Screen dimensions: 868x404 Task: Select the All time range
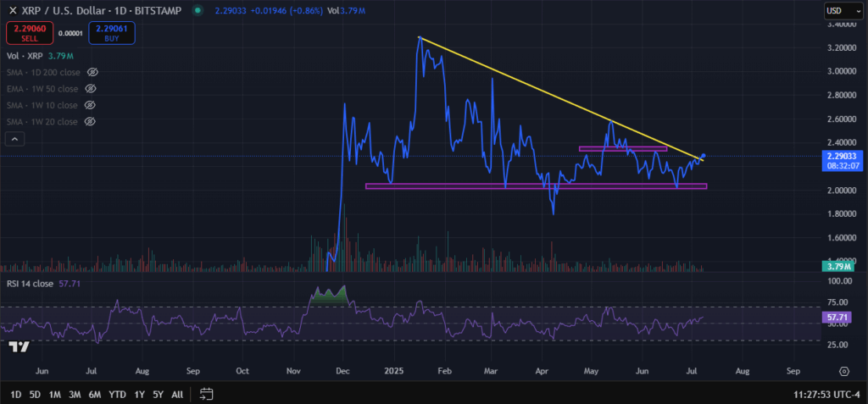[x=177, y=395]
